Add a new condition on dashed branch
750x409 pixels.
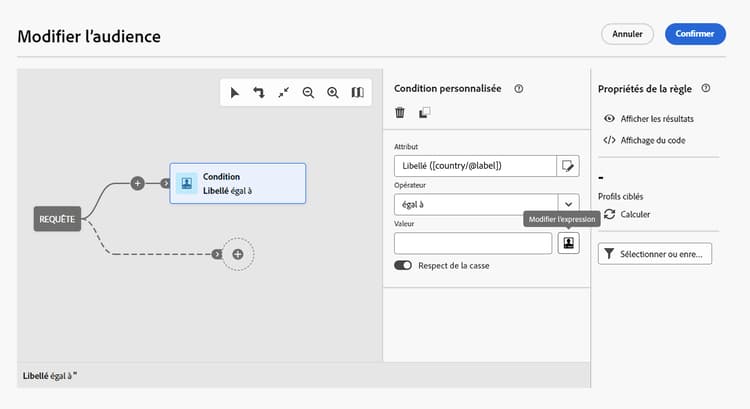238,255
